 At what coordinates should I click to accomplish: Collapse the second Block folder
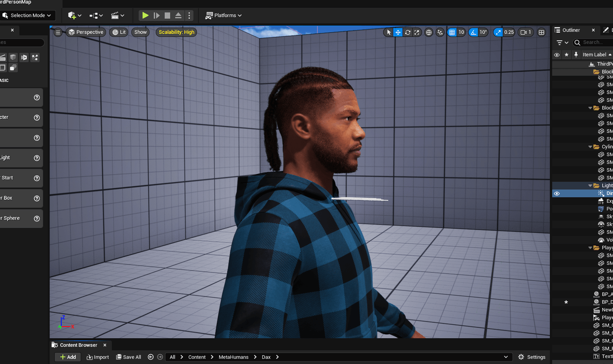[x=590, y=108]
